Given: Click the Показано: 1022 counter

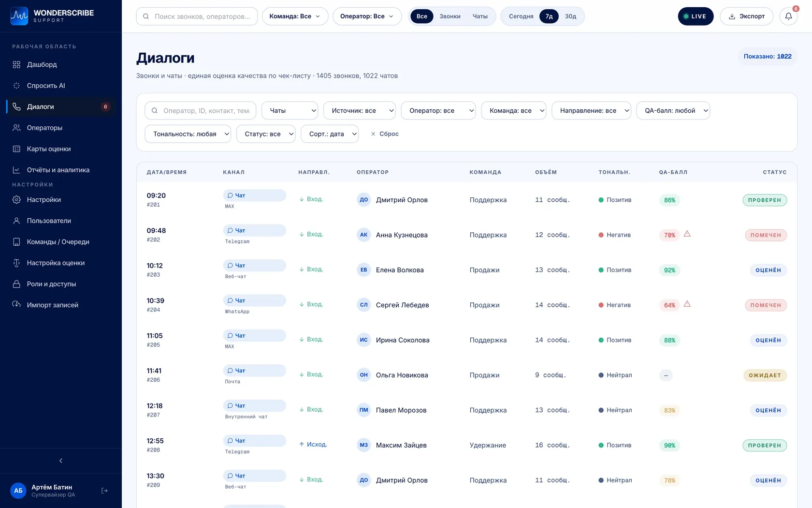Looking at the screenshot, I should (767, 57).
